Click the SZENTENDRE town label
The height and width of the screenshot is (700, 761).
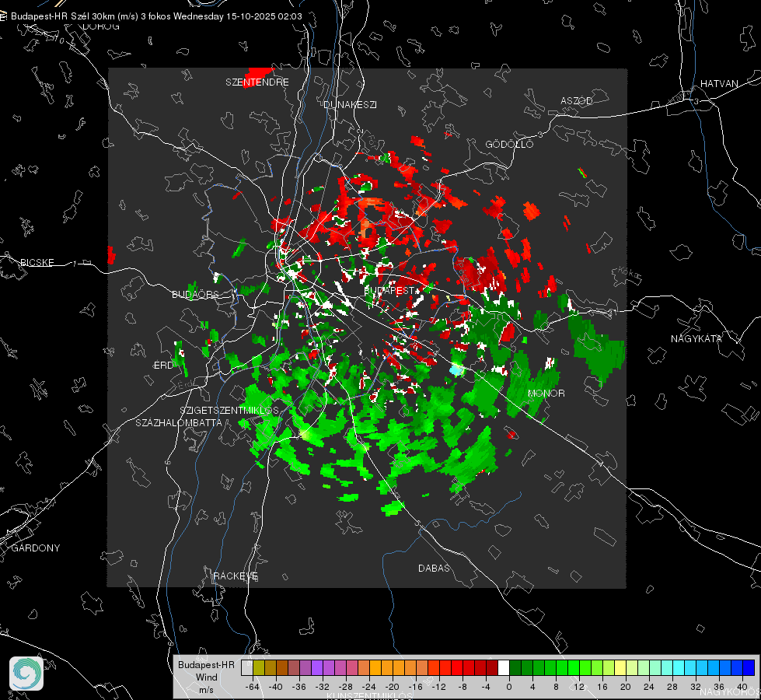click(257, 82)
